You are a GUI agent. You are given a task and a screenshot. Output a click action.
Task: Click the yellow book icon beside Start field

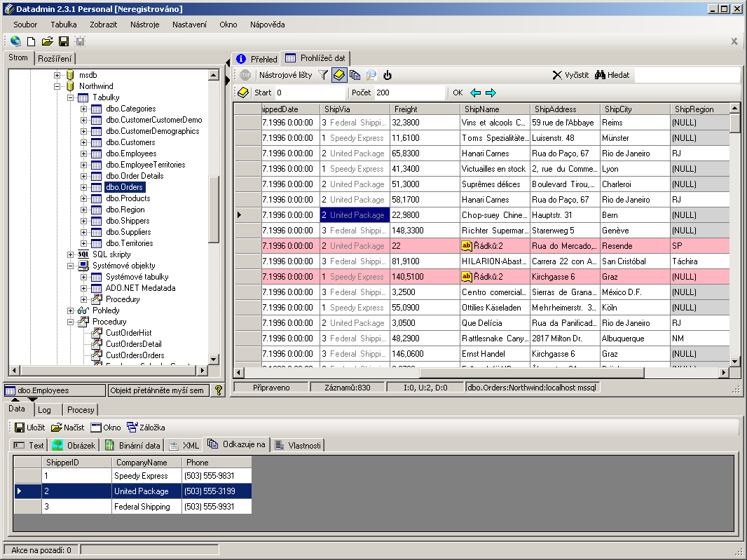pyautogui.click(x=243, y=93)
